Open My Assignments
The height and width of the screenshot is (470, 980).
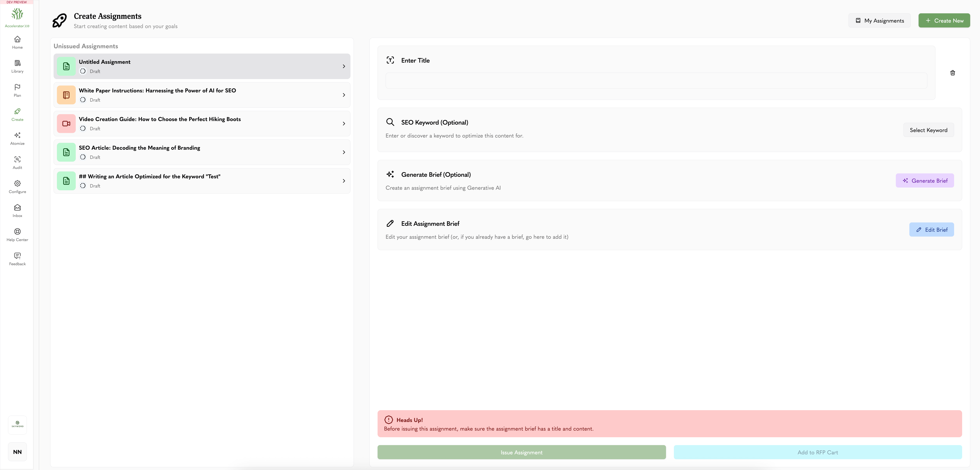(x=879, y=21)
